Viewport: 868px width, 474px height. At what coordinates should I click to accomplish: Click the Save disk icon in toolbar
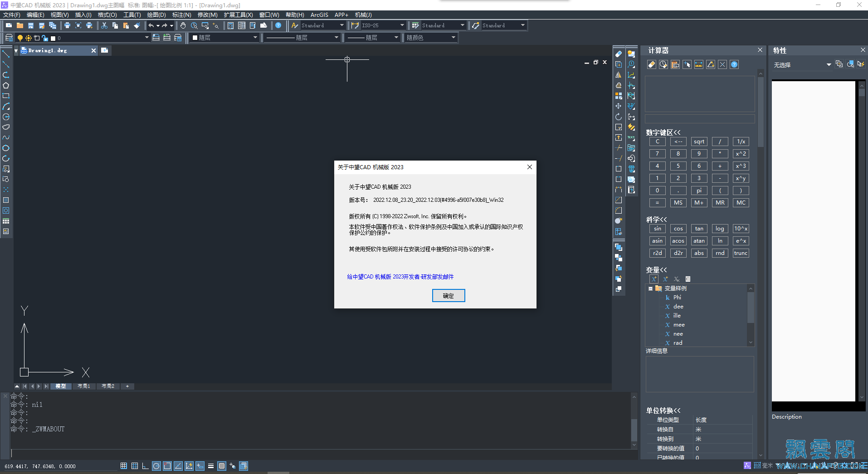tap(31, 25)
